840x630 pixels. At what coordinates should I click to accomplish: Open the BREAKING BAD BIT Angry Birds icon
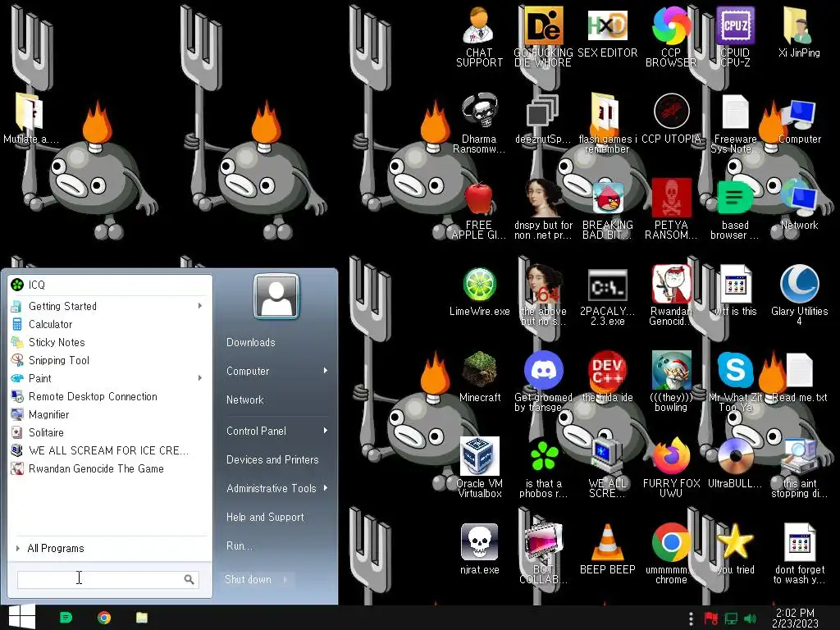click(607, 210)
